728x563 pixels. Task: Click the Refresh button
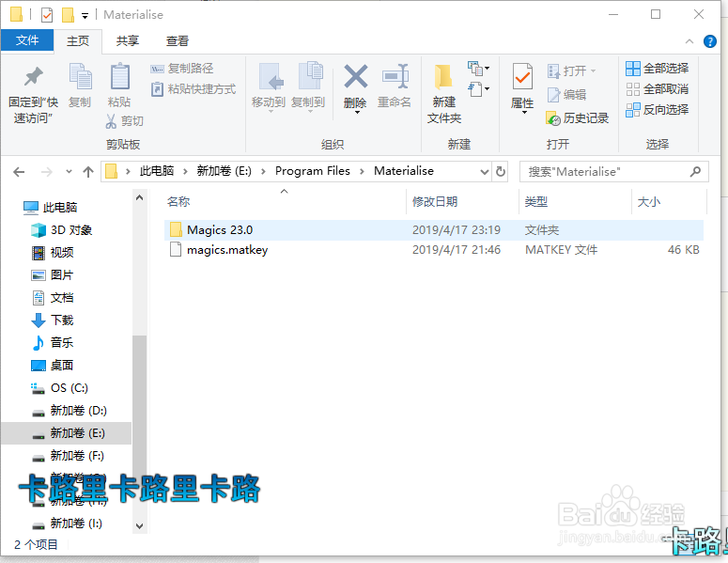click(x=501, y=171)
